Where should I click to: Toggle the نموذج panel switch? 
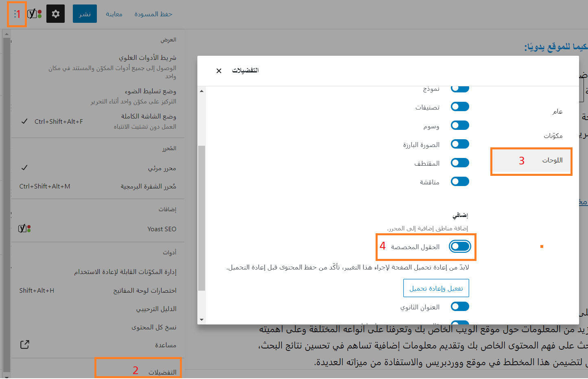click(460, 88)
